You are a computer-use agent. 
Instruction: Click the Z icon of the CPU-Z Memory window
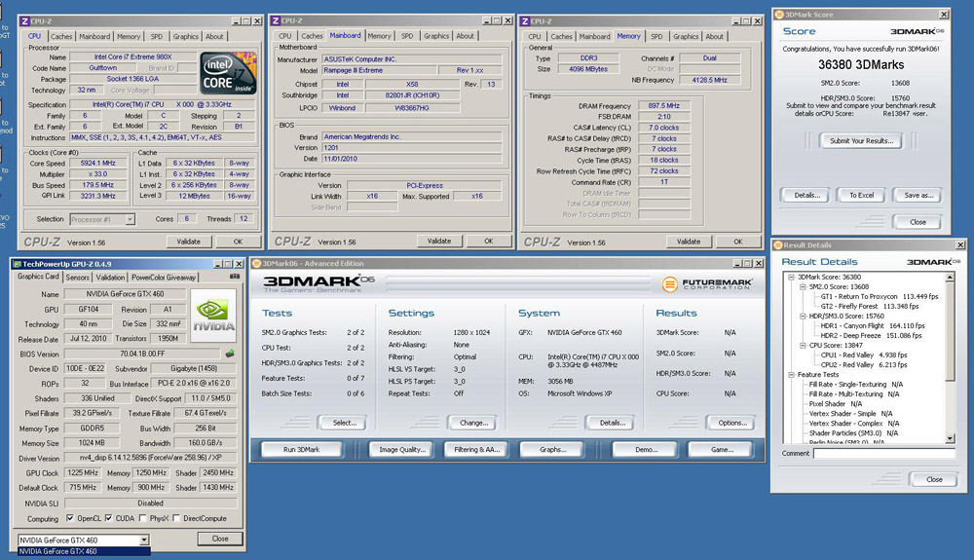525,20
